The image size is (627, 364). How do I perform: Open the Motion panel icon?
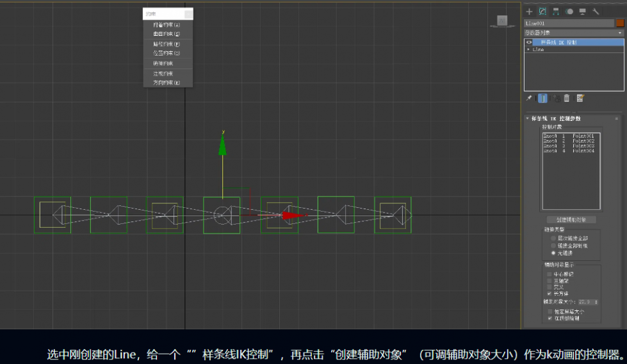pyautogui.click(x=569, y=12)
